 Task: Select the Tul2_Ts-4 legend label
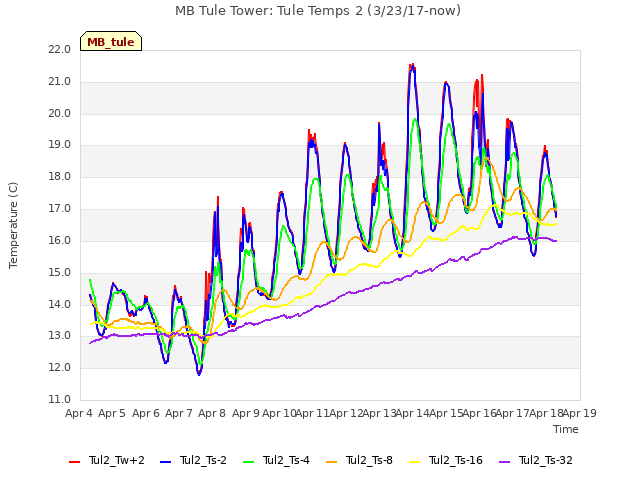287,461
